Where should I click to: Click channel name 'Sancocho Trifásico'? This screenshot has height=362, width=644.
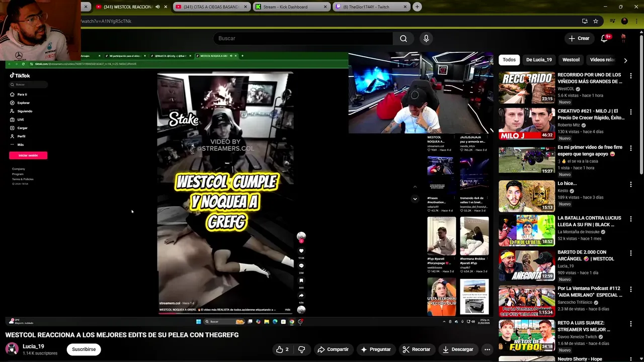575,303
